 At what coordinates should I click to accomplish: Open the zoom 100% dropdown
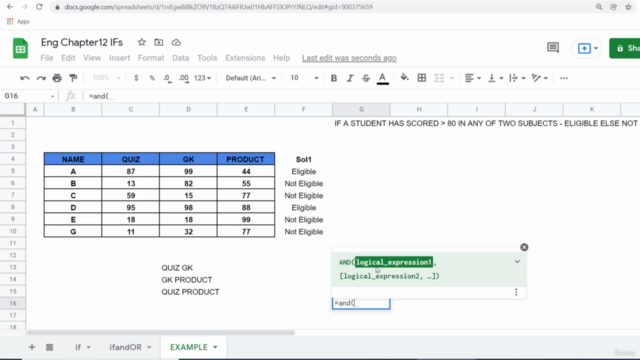click(106, 78)
